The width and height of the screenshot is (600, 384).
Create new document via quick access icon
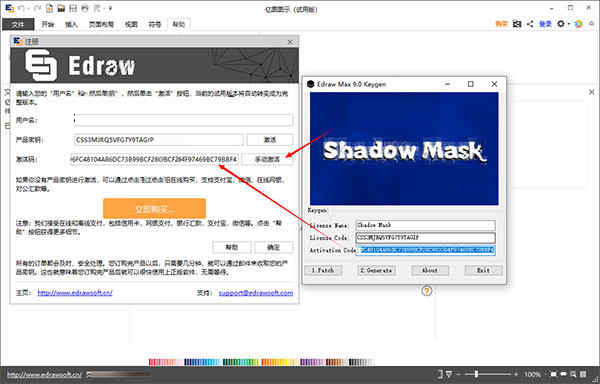pyautogui.click(x=49, y=8)
